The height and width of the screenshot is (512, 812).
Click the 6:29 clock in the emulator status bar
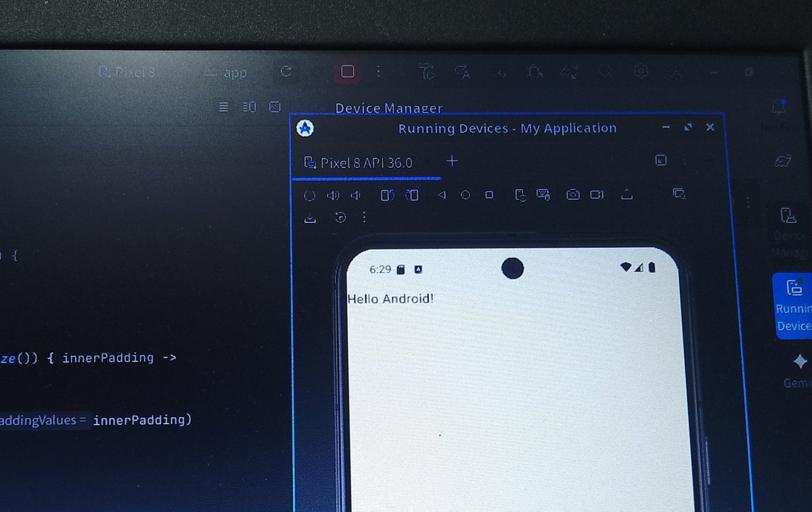click(x=380, y=269)
